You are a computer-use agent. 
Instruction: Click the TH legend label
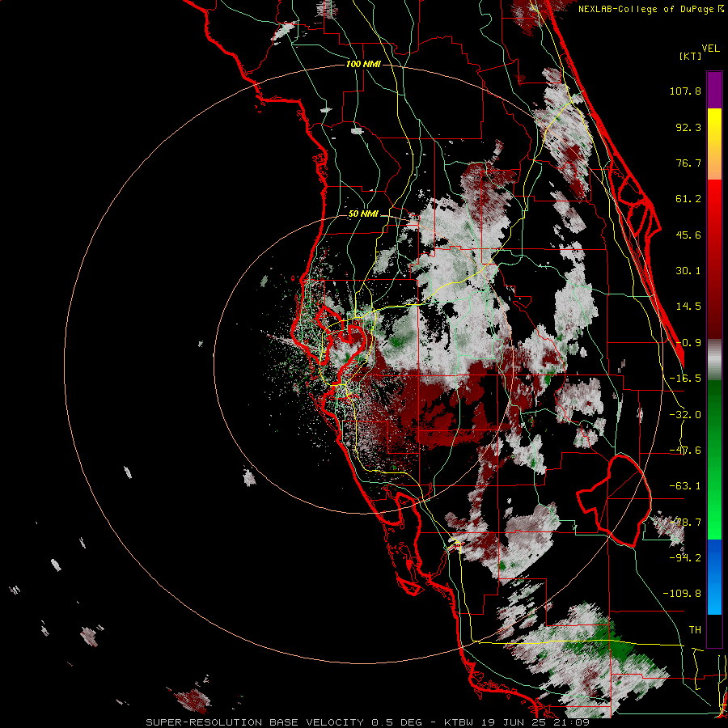coord(695,630)
